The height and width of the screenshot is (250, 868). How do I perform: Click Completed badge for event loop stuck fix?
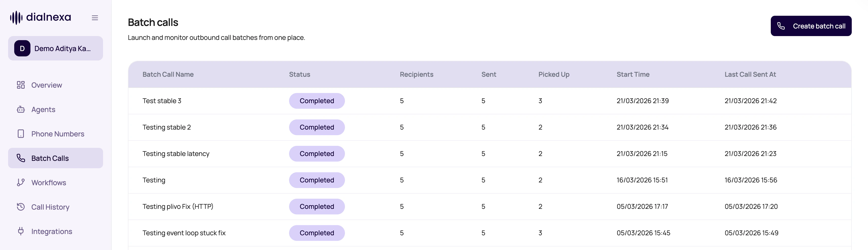tap(317, 233)
